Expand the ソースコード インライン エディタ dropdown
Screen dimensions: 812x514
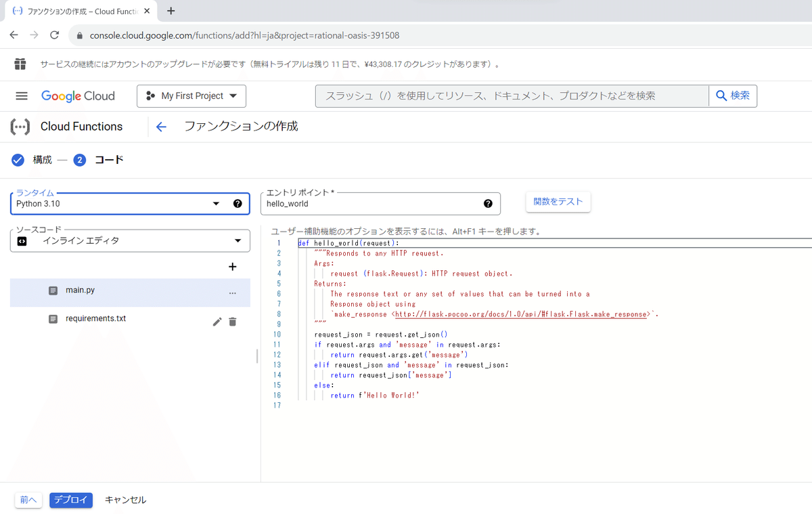(238, 240)
